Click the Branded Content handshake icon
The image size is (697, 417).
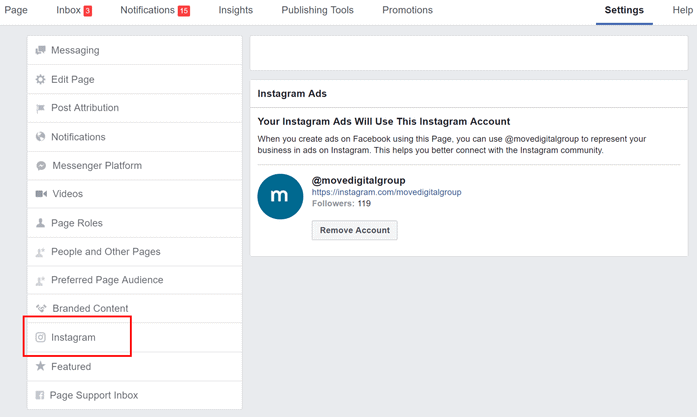(41, 308)
